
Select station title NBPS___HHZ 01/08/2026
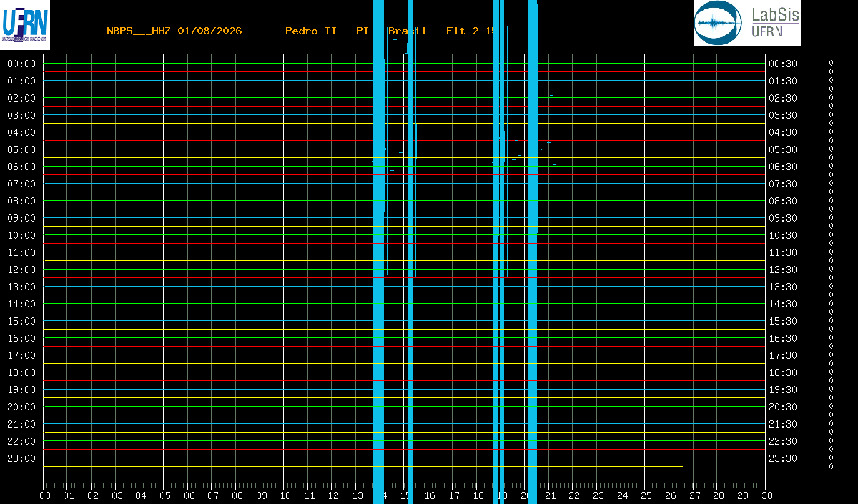click(174, 31)
